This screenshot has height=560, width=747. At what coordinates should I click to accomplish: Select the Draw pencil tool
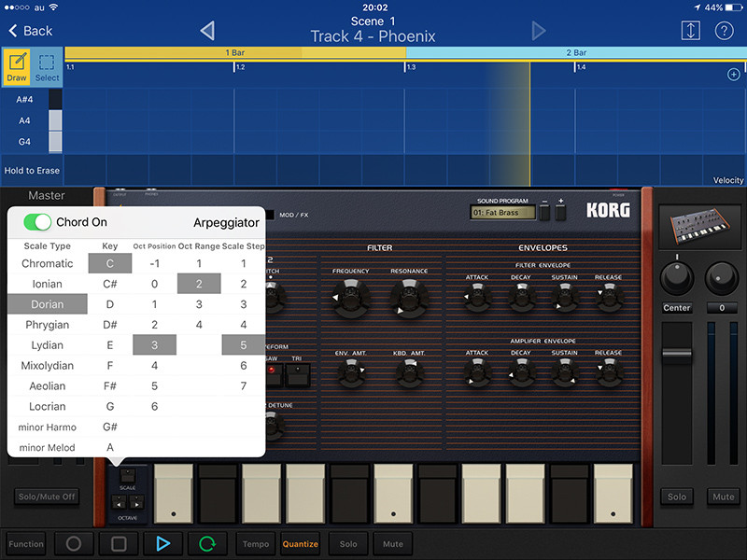pyautogui.click(x=17, y=67)
